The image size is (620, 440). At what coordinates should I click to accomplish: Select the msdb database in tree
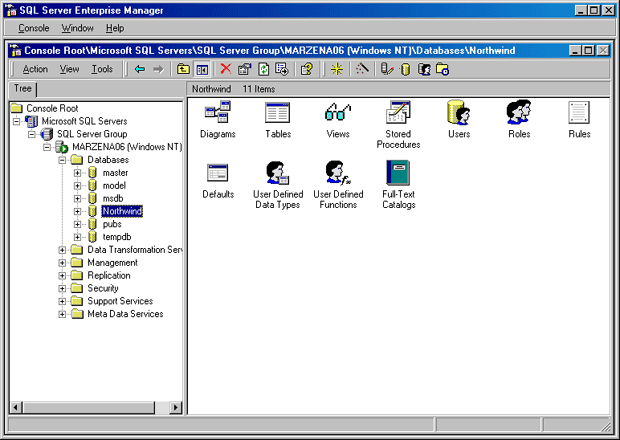coord(113,198)
